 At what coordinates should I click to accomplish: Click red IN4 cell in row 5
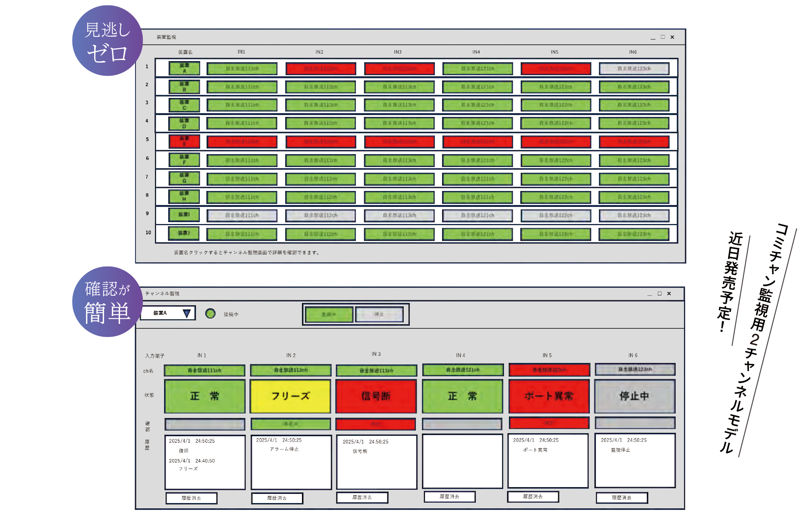point(477,142)
